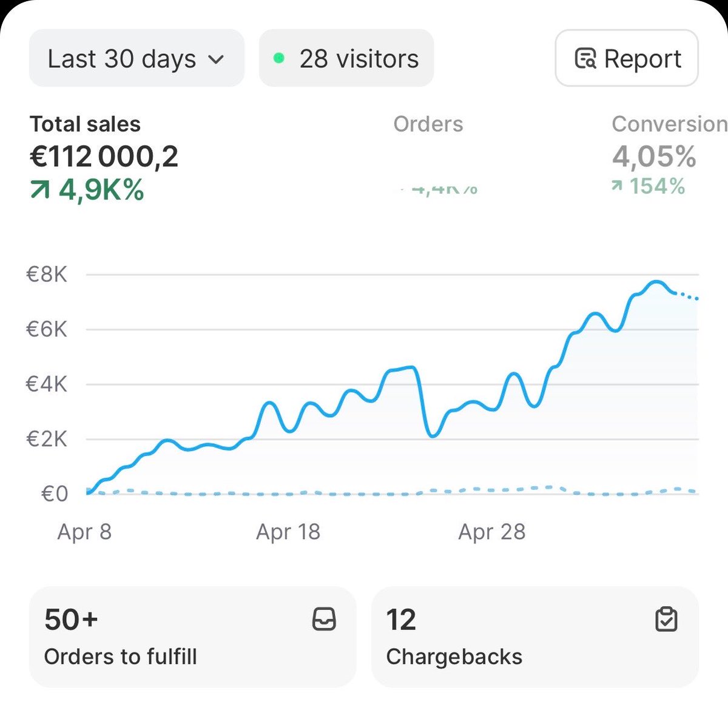Open the 50+ Orders to fulfill card

point(192,637)
